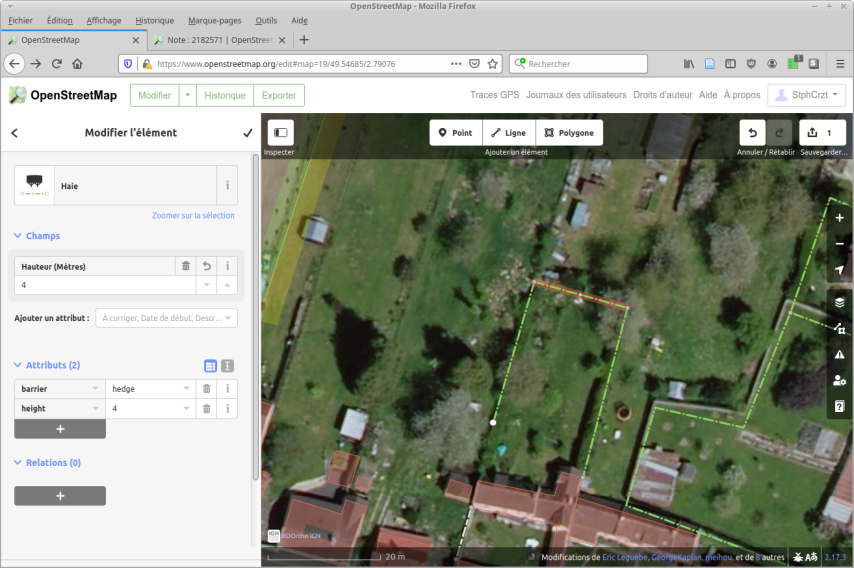The width and height of the screenshot is (854, 568).
Task: Center map on my location
Action: tap(839, 270)
